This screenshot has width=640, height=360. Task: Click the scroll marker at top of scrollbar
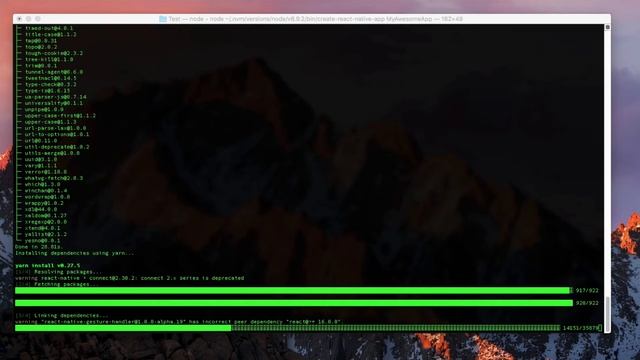607,27
